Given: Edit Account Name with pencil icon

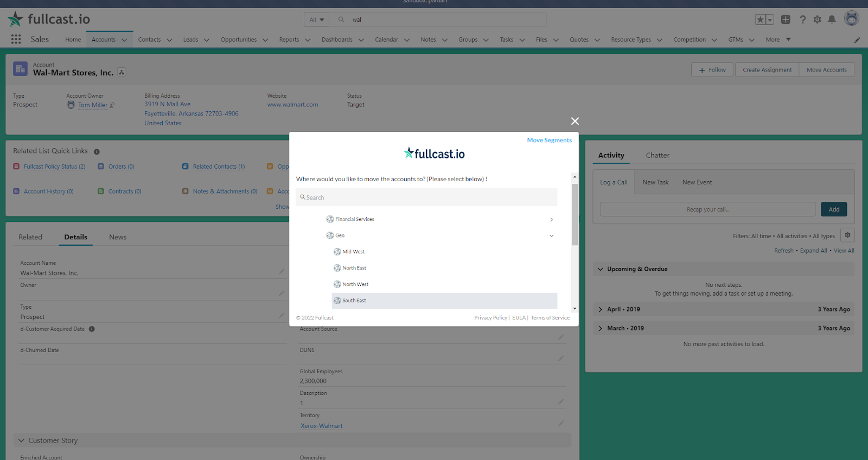Looking at the screenshot, I should click(x=282, y=272).
